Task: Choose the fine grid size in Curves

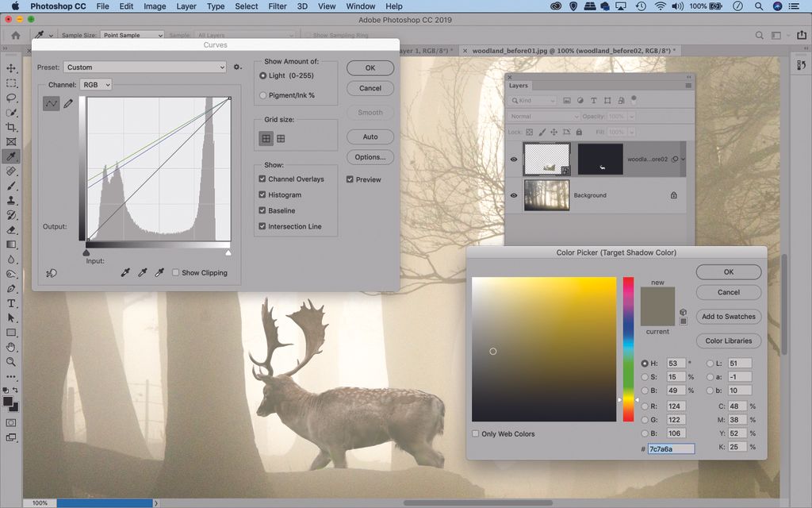Action: [x=281, y=138]
